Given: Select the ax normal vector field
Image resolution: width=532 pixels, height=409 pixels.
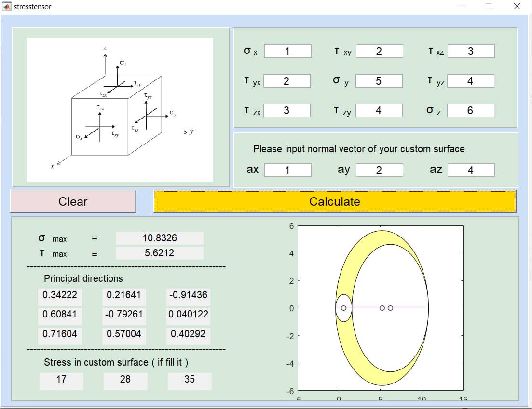Looking at the screenshot, I should [x=288, y=170].
